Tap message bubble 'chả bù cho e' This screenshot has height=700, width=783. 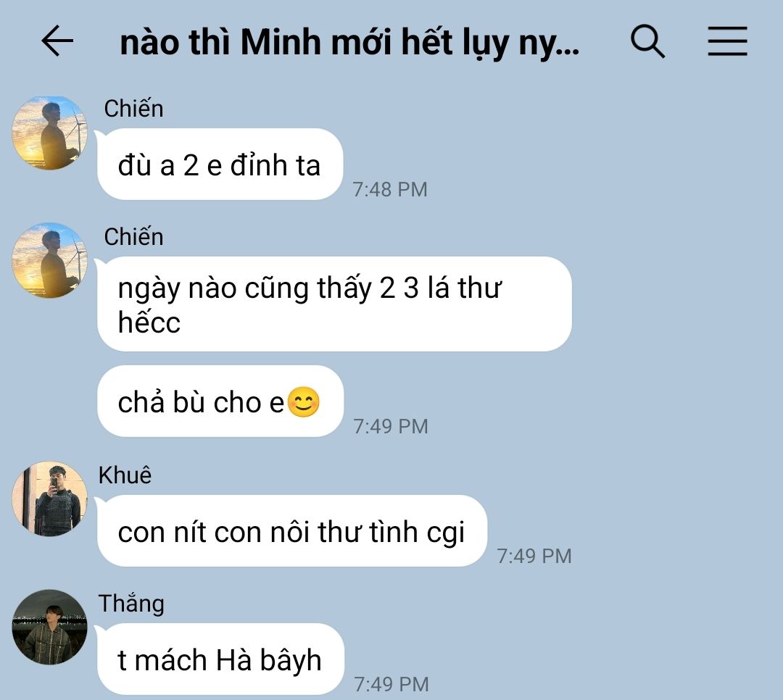[x=220, y=401]
